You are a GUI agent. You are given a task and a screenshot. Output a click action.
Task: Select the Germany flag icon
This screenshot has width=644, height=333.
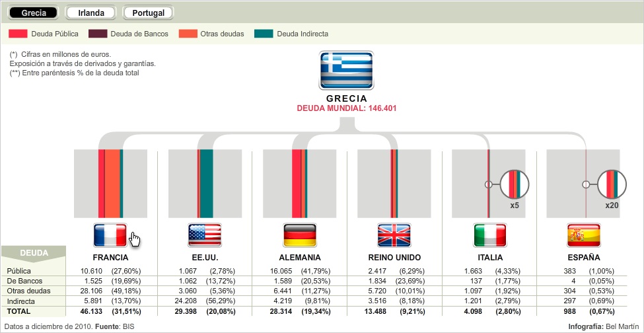[x=300, y=235]
